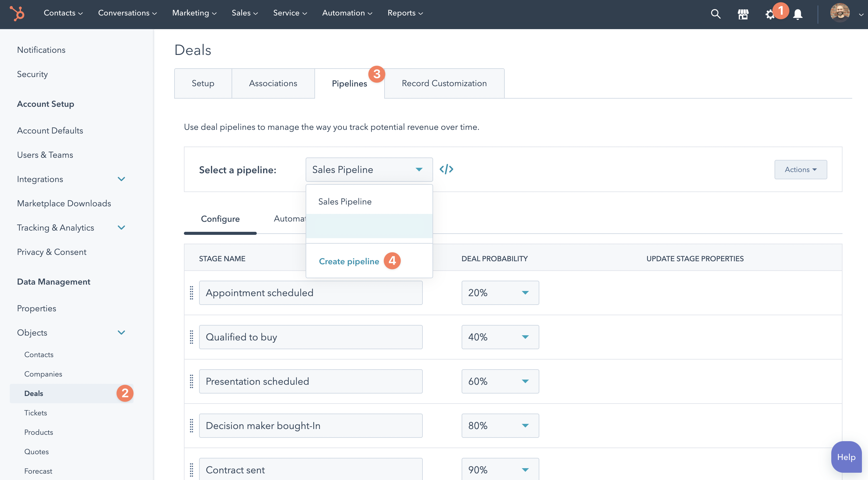Screen dimensions: 868x480
Task: Click the HubSpot sprocket logo
Action: (17, 13)
